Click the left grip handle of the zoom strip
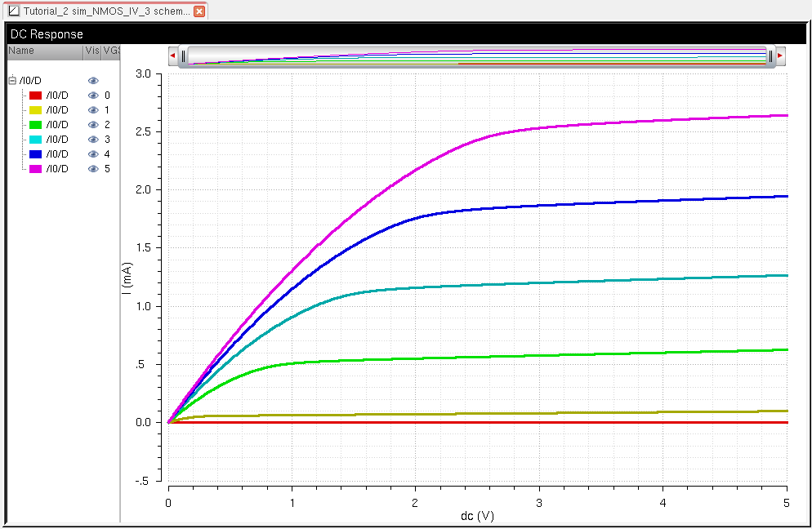Screen dimensions: 812x529 [184, 56]
